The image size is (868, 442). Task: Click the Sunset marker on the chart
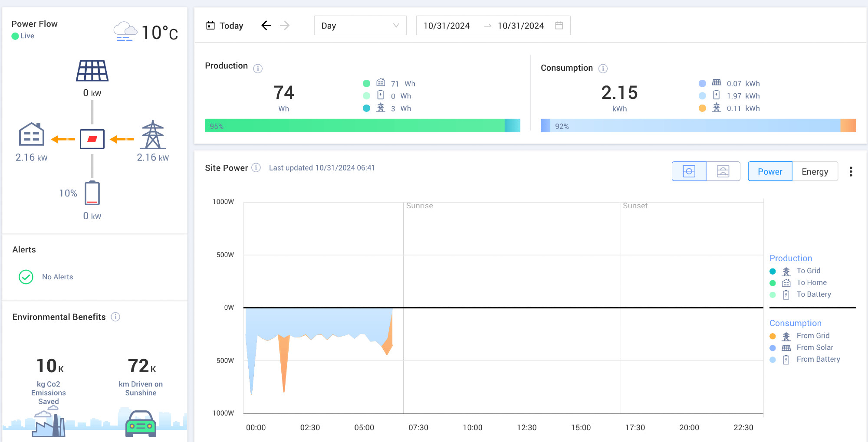(635, 206)
